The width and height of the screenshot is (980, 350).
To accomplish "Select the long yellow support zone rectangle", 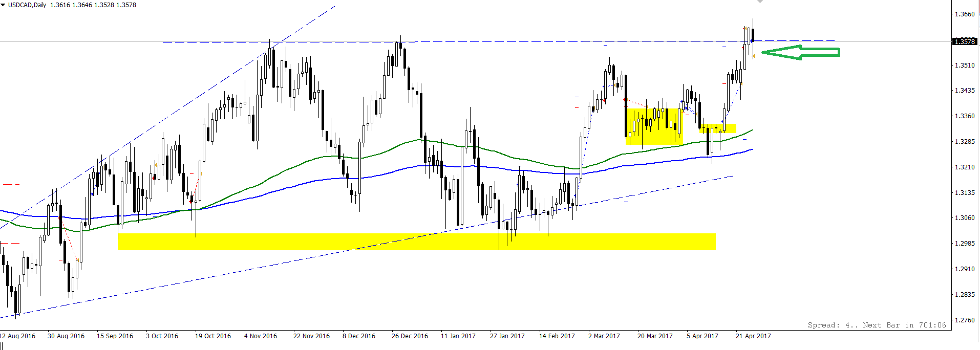I will coord(416,242).
